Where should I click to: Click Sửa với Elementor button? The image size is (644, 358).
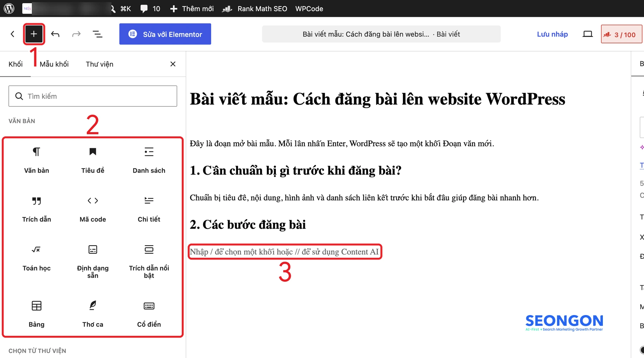pyautogui.click(x=165, y=34)
